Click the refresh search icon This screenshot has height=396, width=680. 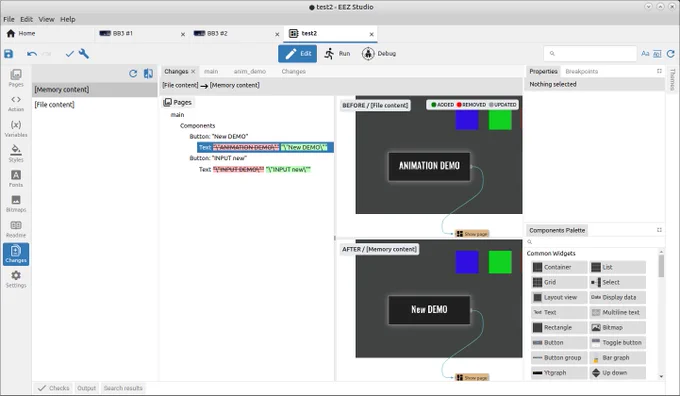pyautogui.click(x=670, y=54)
